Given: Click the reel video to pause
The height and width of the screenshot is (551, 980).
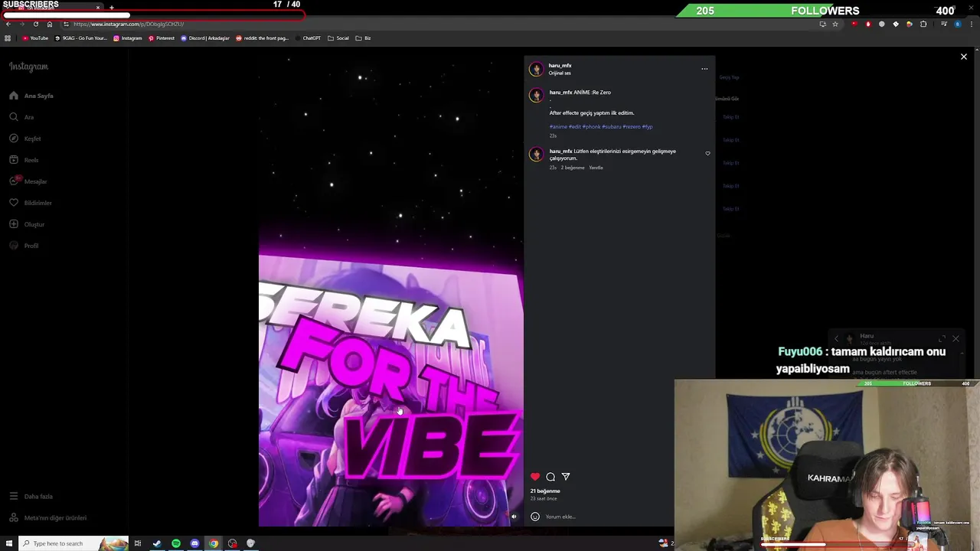Looking at the screenshot, I should [390, 291].
